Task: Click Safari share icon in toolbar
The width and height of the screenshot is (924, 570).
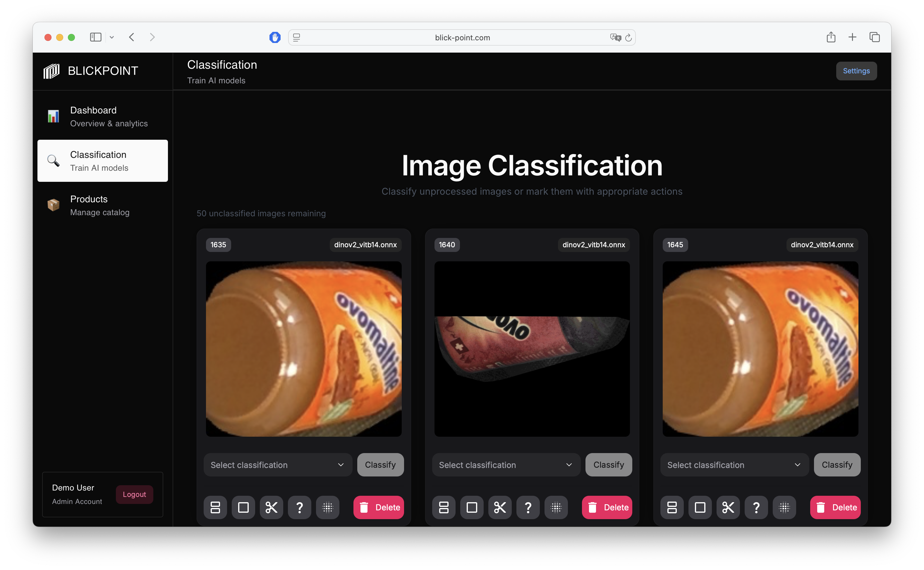Action: 831,37
